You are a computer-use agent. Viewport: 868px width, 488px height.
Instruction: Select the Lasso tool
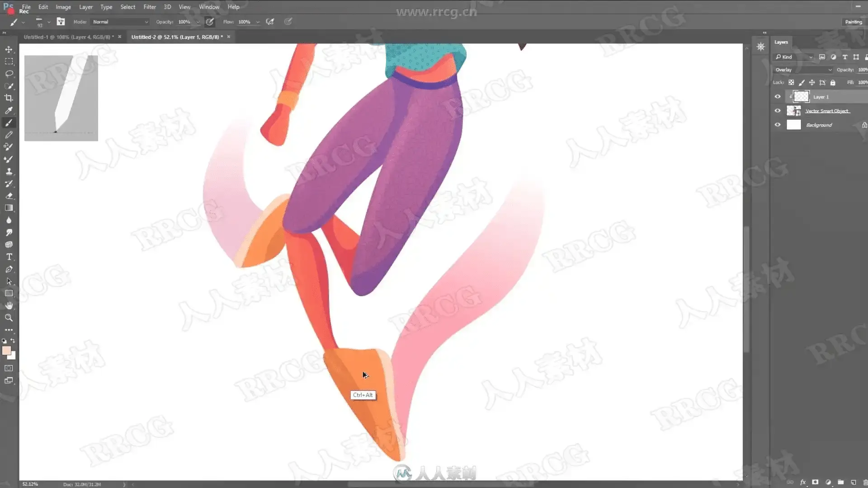(x=9, y=74)
